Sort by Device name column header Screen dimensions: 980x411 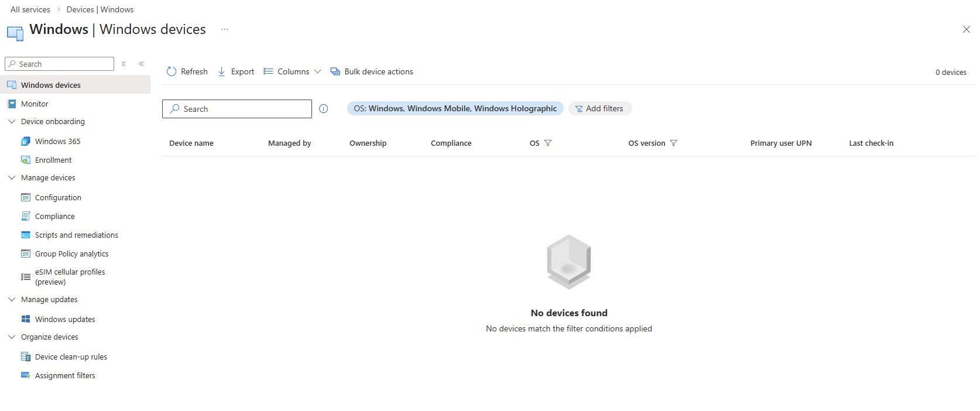[x=191, y=143]
